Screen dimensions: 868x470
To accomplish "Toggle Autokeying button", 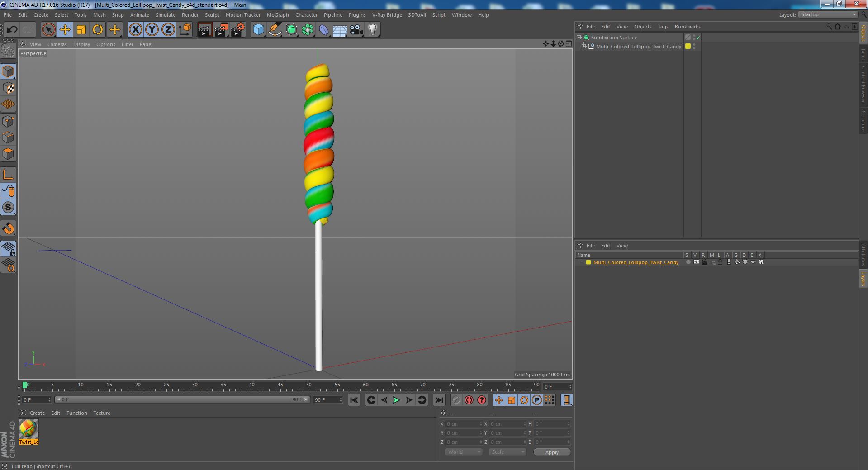I will [469, 400].
